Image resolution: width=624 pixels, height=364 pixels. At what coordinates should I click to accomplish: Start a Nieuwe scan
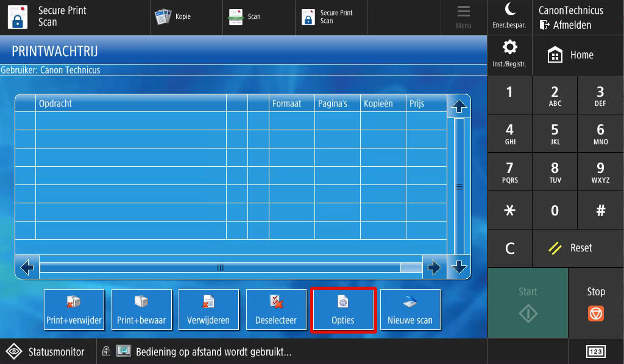[x=410, y=310]
